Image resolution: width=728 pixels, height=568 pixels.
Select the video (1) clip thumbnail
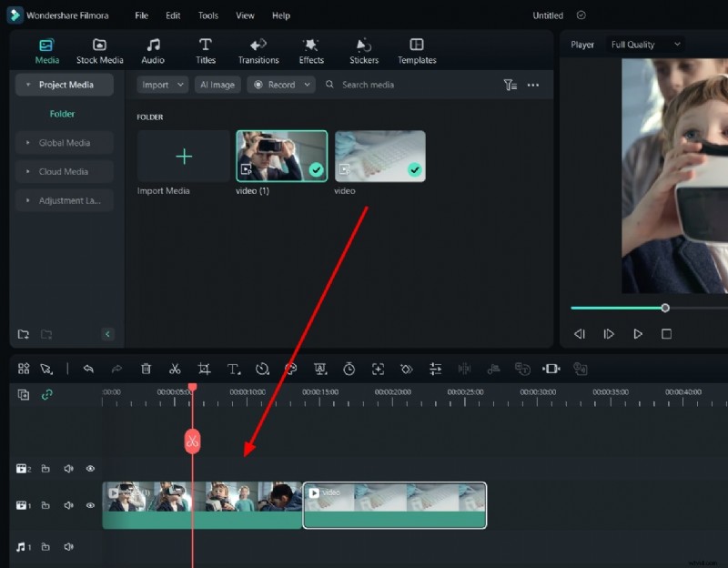coord(280,155)
